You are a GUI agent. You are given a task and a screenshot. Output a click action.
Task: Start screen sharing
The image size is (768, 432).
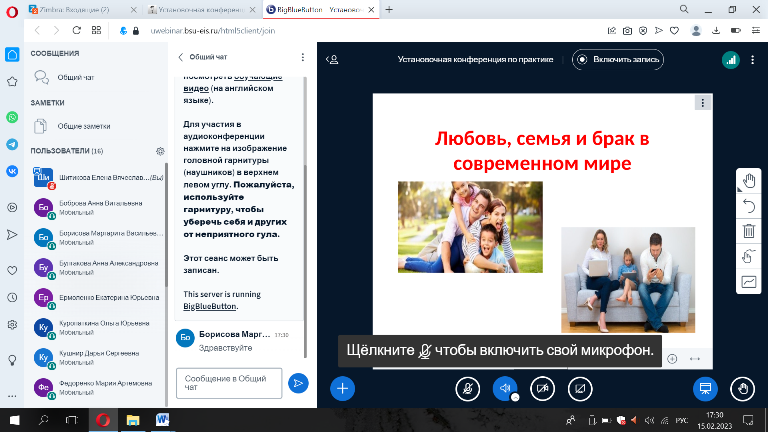pyautogui.click(x=580, y=388)
